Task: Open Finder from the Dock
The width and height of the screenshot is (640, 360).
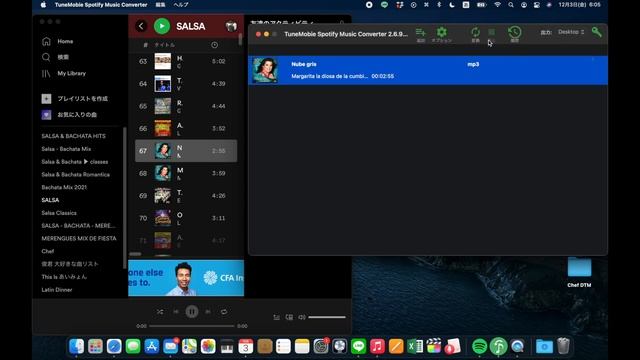Action: point(77,346)
